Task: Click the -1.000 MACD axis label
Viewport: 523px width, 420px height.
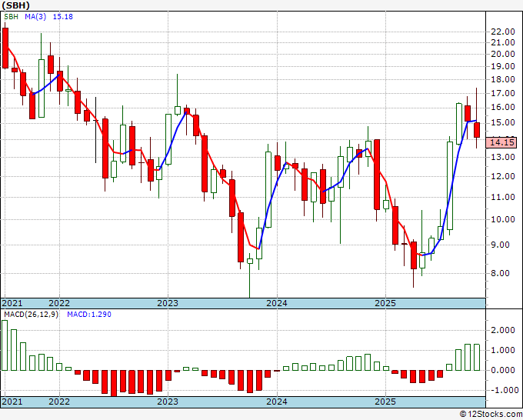Action: (501, 390)
